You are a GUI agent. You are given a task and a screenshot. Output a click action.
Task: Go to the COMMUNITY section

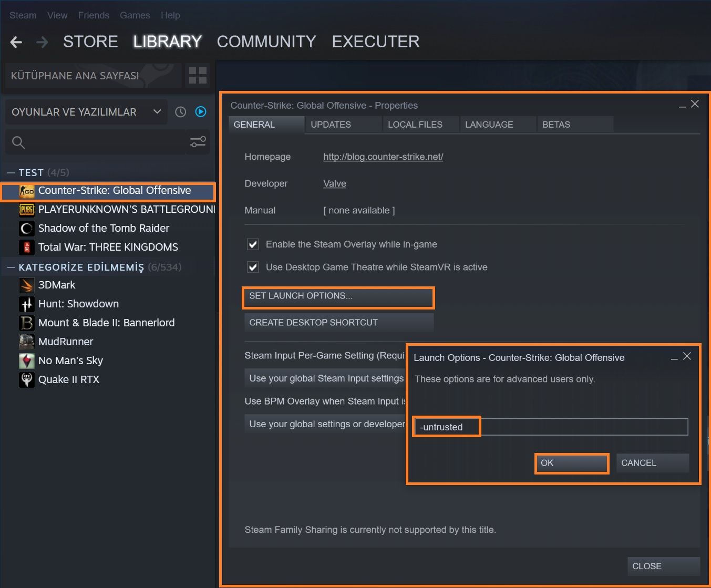[x=266, y=42]
